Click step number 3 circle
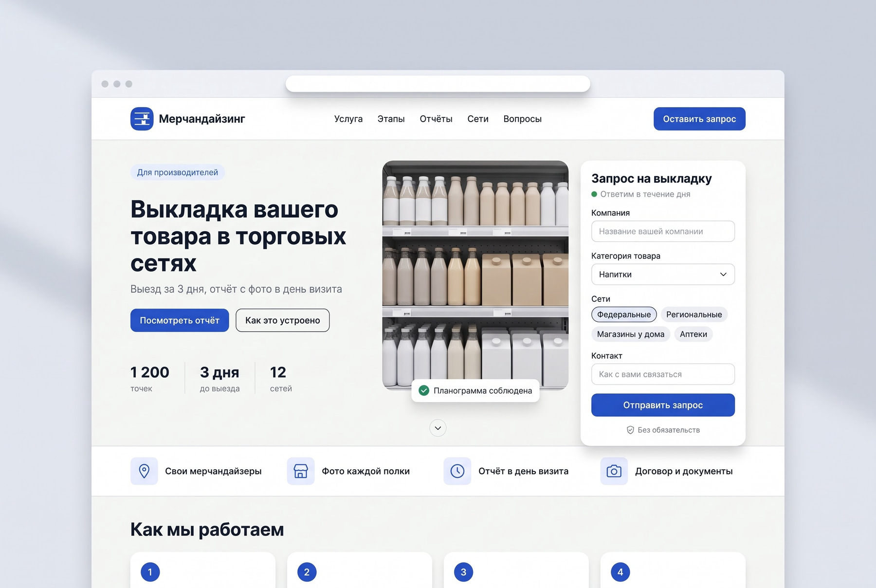 click(x=463, y=572)
